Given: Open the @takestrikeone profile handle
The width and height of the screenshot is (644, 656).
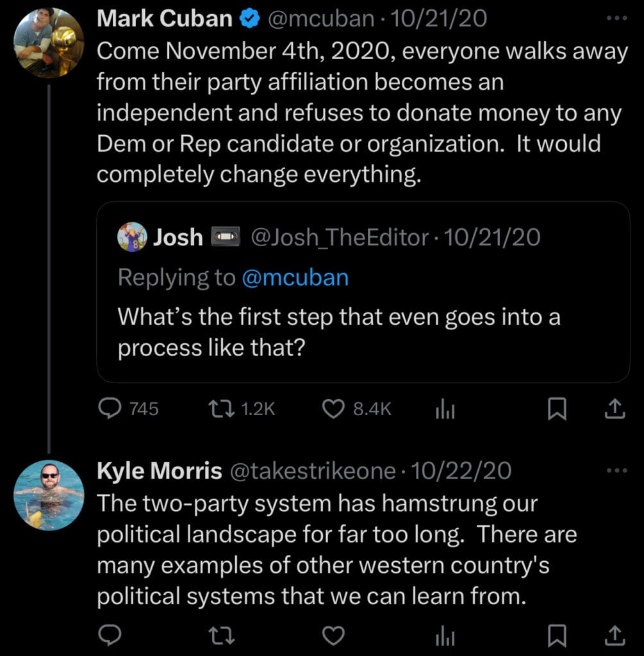Looking at the screenshot, I should [312, 471].
